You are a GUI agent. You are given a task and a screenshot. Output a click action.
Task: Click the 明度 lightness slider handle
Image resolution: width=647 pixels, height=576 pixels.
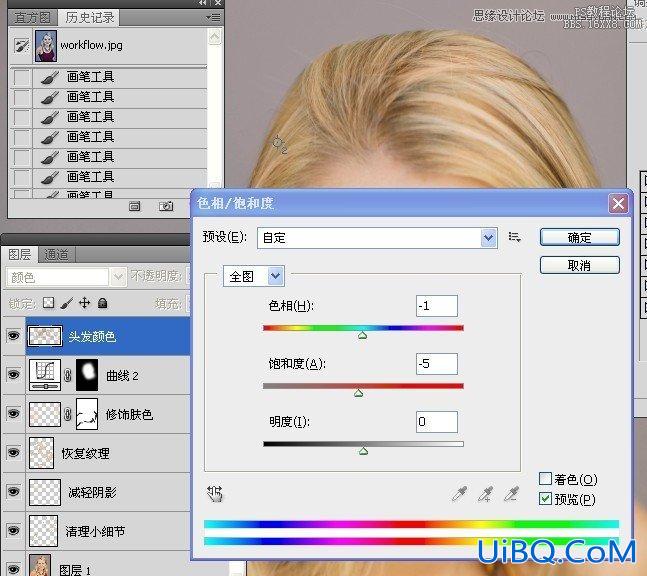tap(363, 451)
